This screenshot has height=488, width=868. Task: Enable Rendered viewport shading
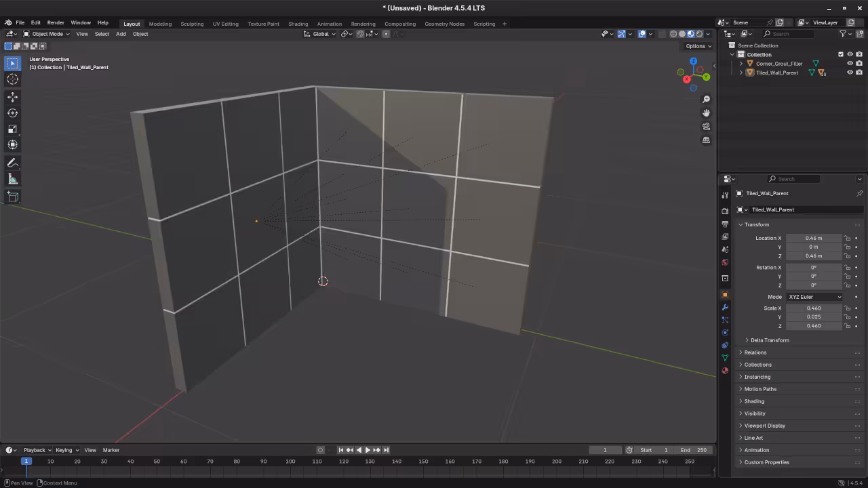pos(699,33)
